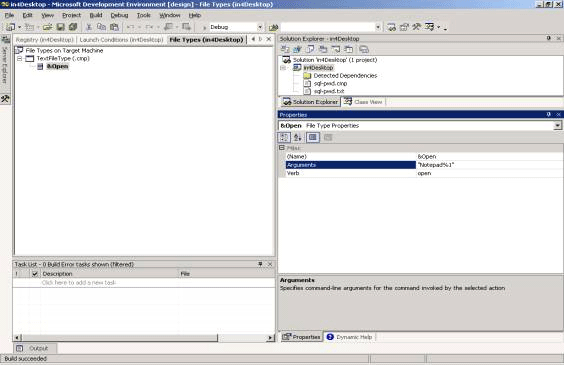Select the &Open action tree node

coord(57,67)
